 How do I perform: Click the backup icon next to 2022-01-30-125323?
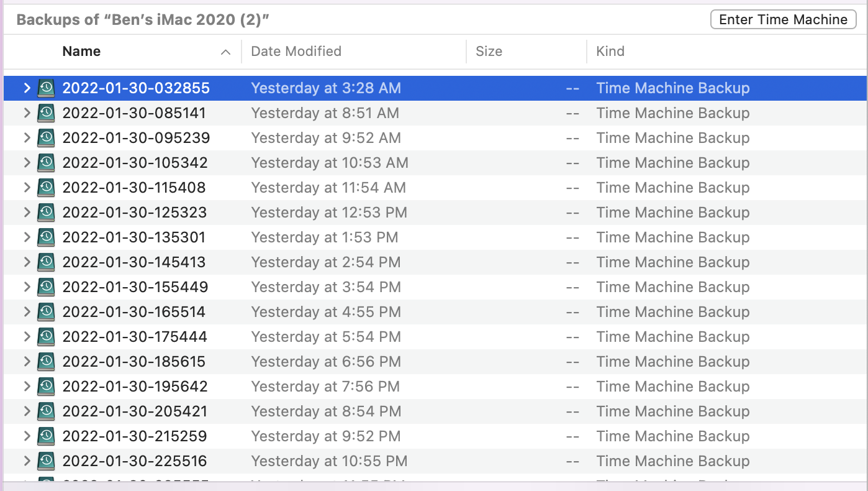click(x=46, y=213)
